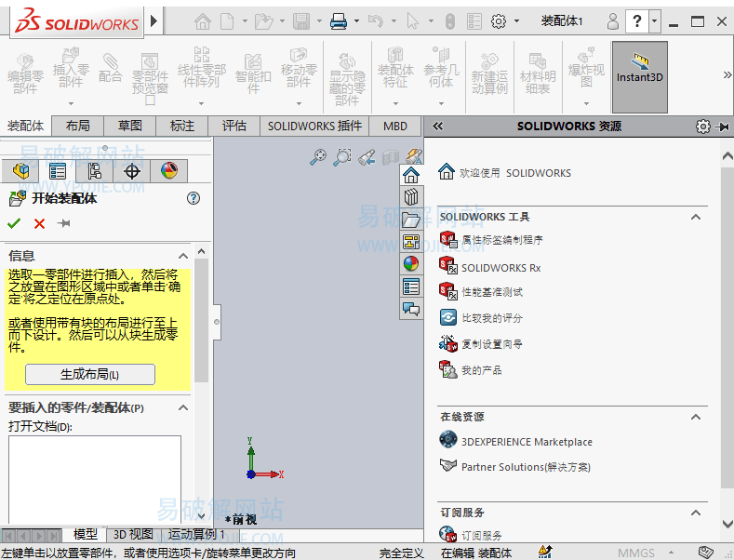
Task: Click the Undo arrow icon
Action: pos(376,21)
